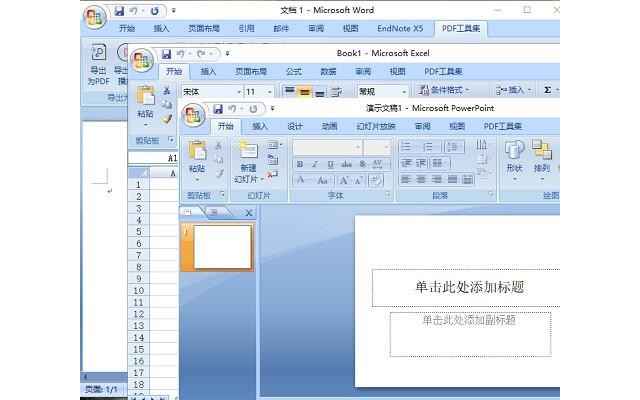Open the Word EndNote X5 tab
This screenshot has height=400, width=640.
coord(400,29)
